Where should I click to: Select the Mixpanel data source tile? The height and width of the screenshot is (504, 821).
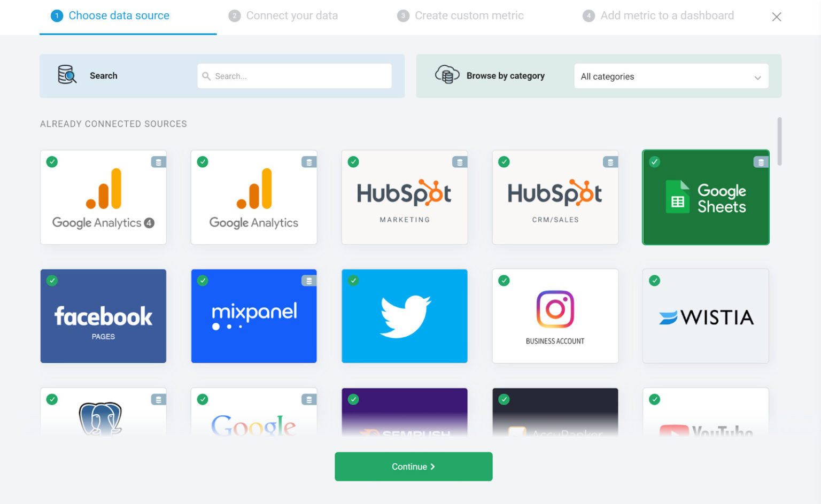click(x=254, y=316)
